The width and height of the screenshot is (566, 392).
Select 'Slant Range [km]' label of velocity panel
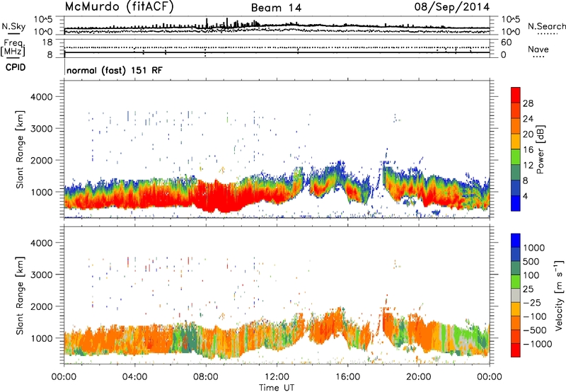click(x=20, y=295)
